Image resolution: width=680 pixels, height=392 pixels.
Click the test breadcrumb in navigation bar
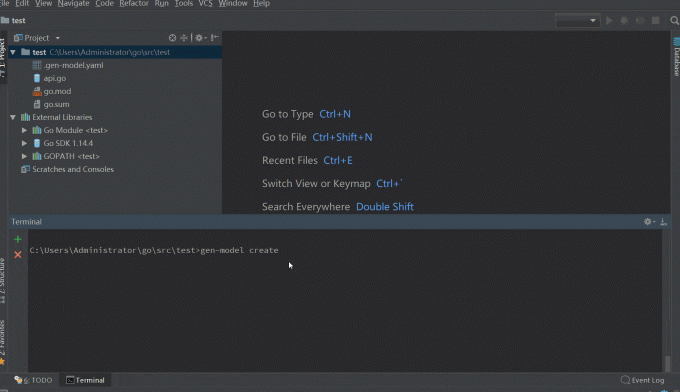tap(13, 20)
